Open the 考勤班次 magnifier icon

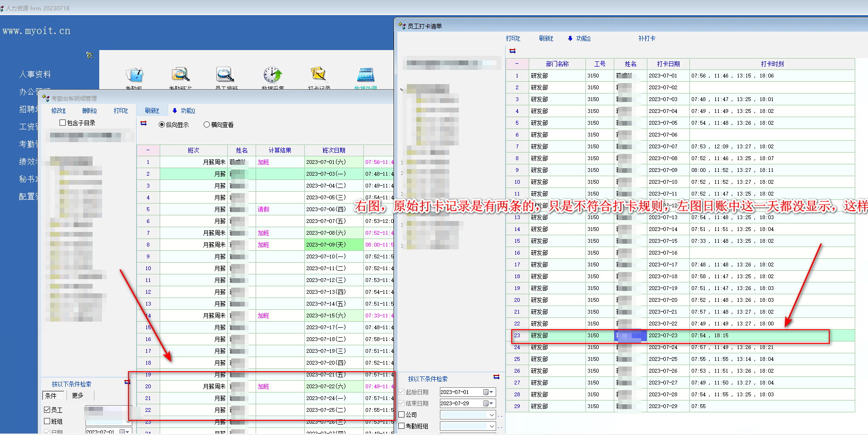180,75
